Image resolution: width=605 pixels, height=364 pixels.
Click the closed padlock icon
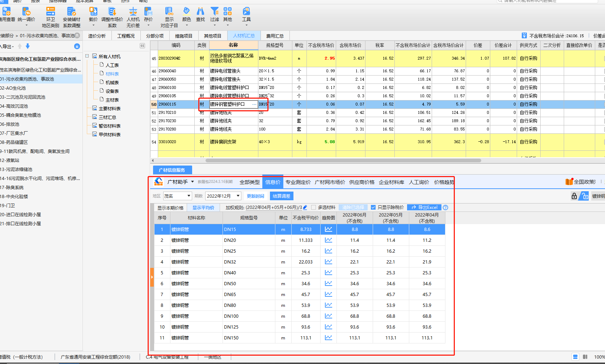574,196
